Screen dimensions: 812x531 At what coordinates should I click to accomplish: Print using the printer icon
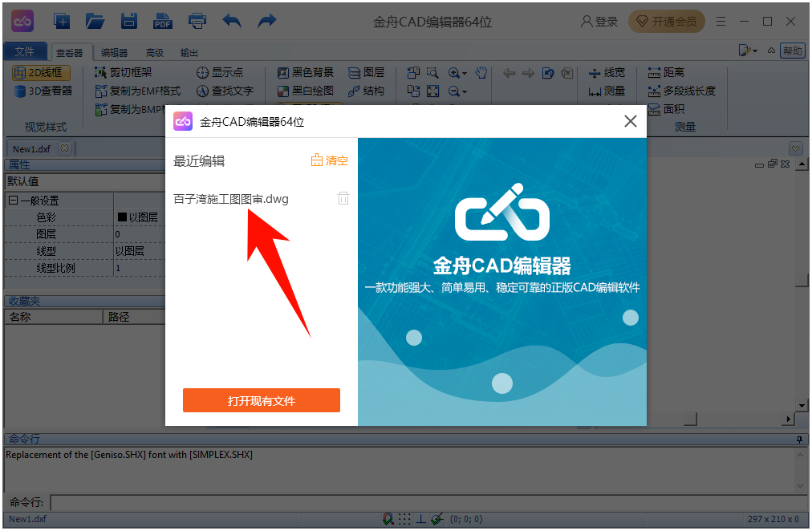pyautogui.click(x=197, y=22)
